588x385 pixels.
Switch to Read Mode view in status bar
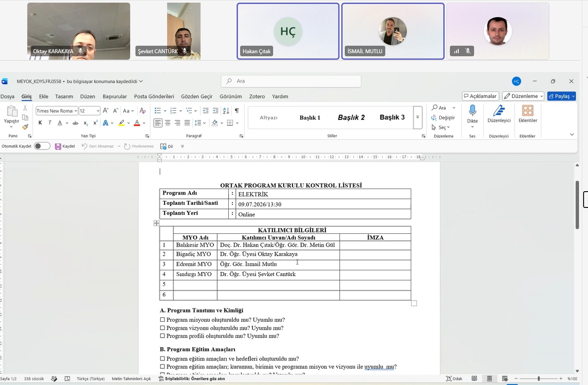pyautogui.click(x=474, y=378)
